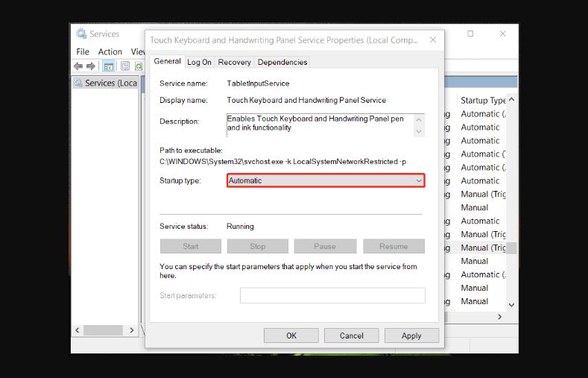Click the svchost.exe executable path text
The width and height of the screenshot is (588, 378).
pos(282,162)
